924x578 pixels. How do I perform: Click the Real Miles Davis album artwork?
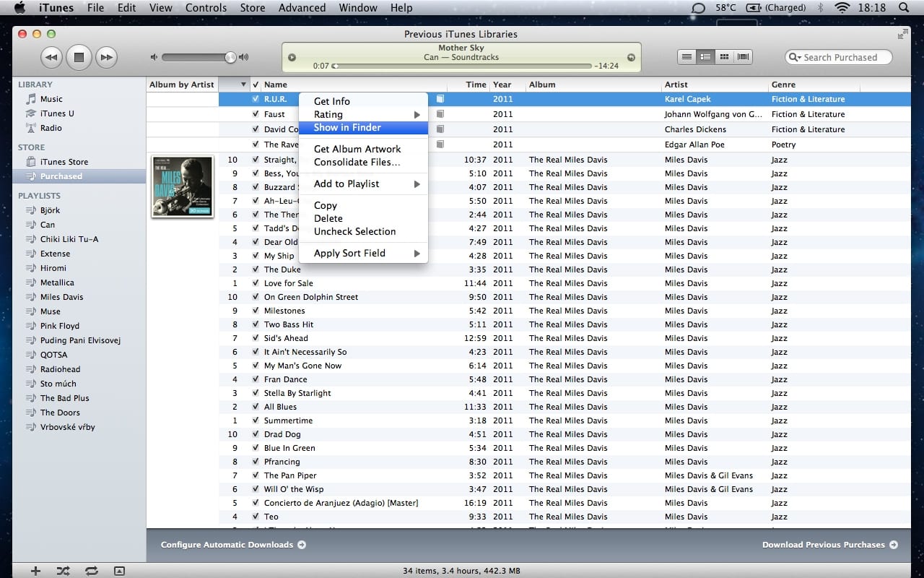[183, 186]
